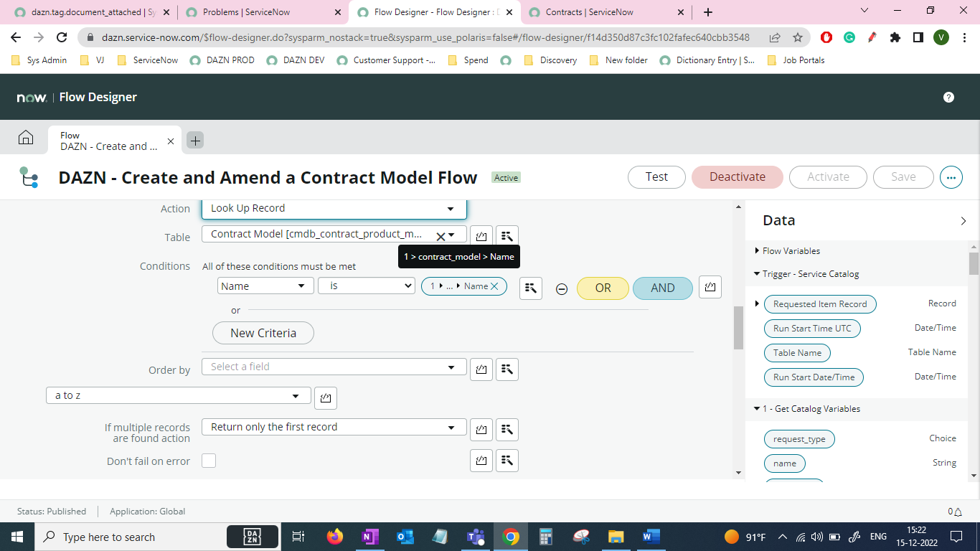Add an AND condition
Image resolution: width=980 pixels, height=551 pixels.
coord(663,288)
